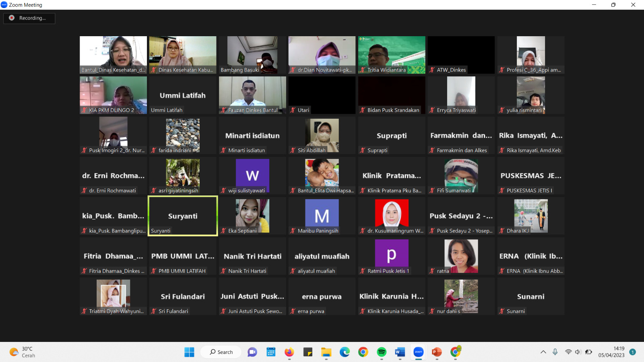This screenshot has height=362, width=644.
Task: Click the Zoom taskbar icon
Action: coord(419,352)
